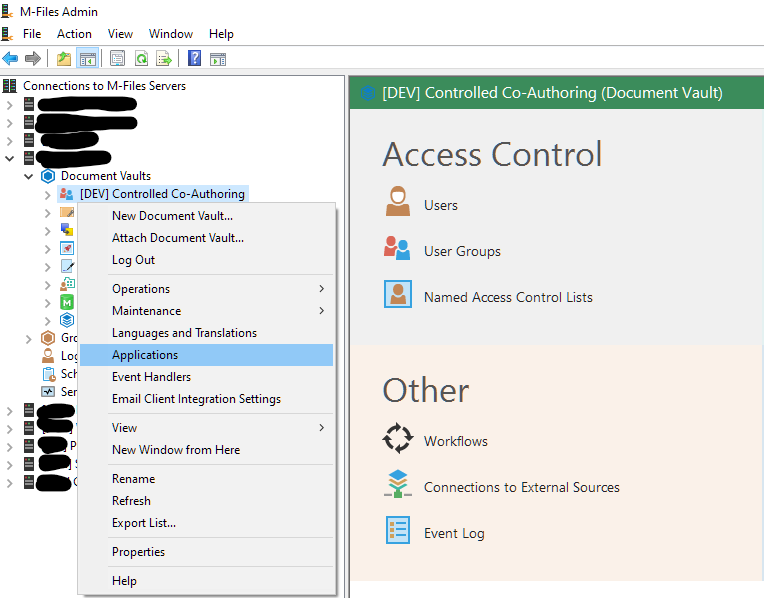Click Named Access Control Lists link text
The width and height of the screenshot is (764, 598).
point(508,297)
